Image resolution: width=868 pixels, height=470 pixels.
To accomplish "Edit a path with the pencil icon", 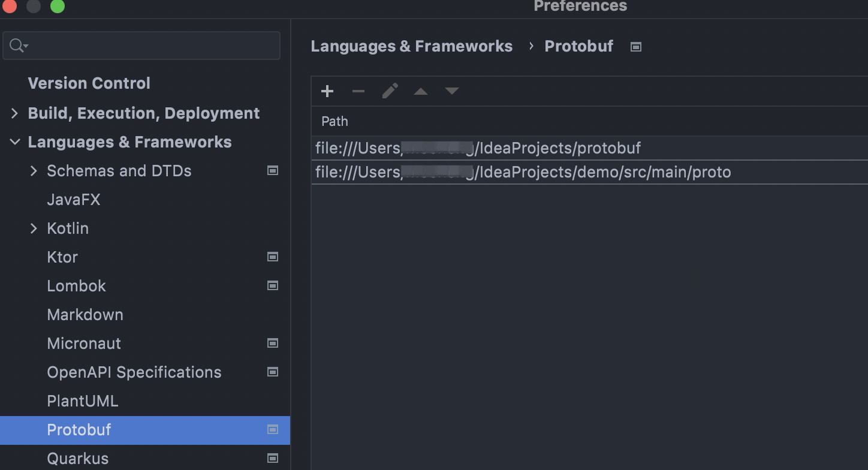I will point(390,91).
